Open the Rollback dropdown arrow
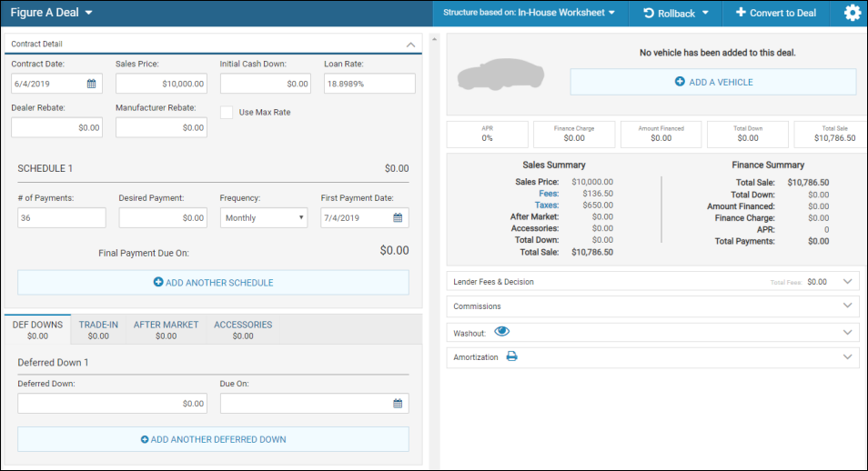Screen dimensions: 868x471 705,13
